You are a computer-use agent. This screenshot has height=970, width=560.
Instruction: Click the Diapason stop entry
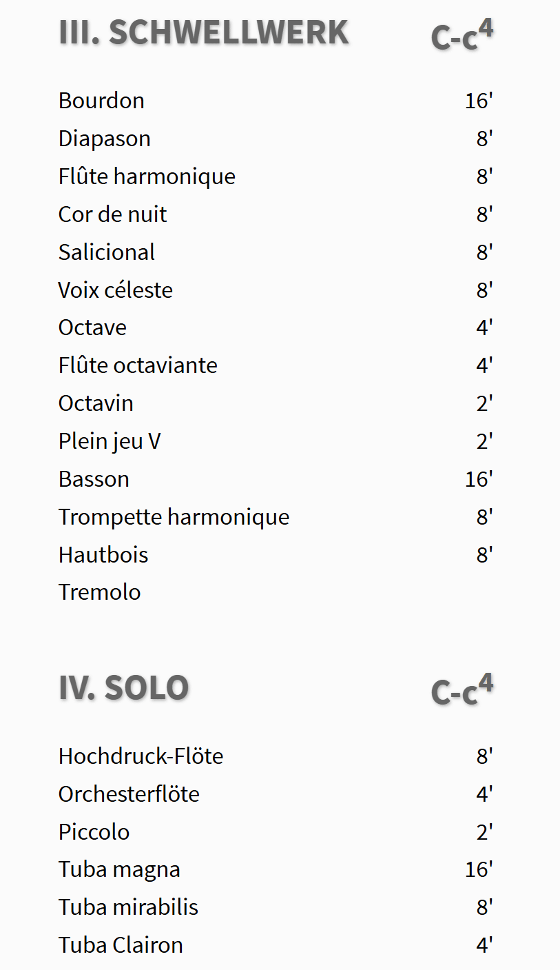[104, 139]
